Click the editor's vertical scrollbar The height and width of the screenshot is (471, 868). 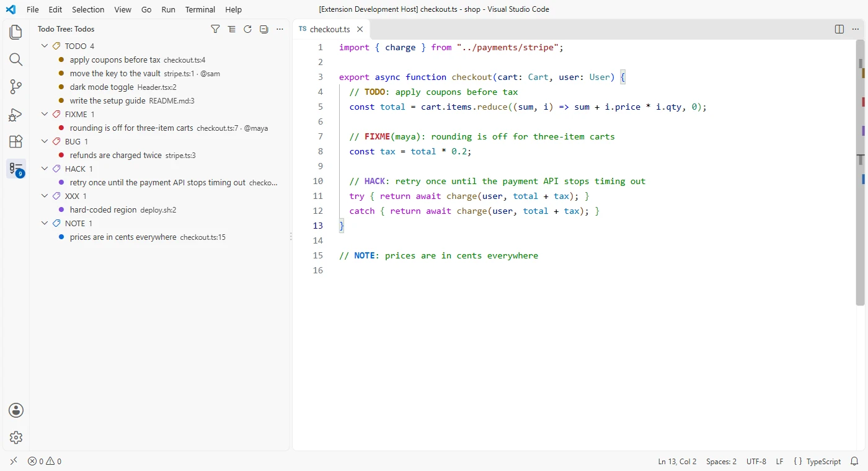(x=861, y=174)
